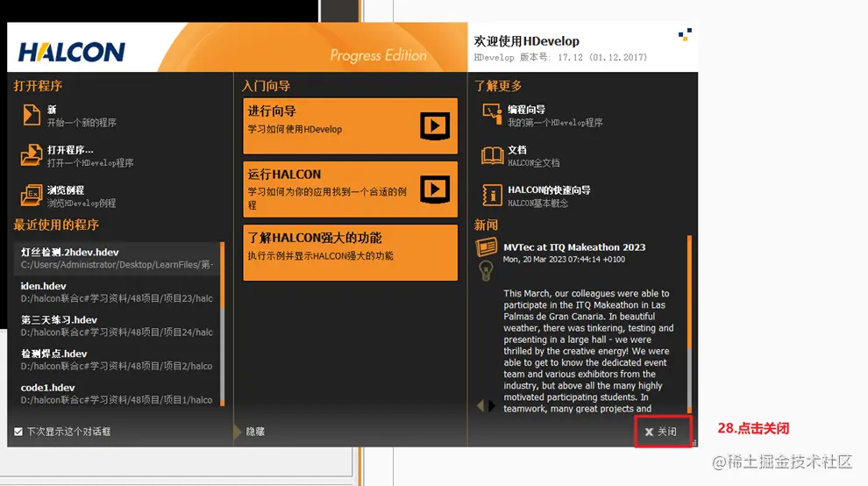Click play icon on 进行向导 card

[x=435, y=125]
